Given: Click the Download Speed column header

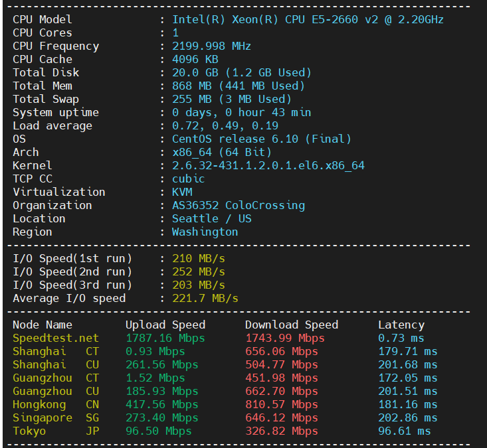Looking at the screenshot, I should tap(291, 325).
